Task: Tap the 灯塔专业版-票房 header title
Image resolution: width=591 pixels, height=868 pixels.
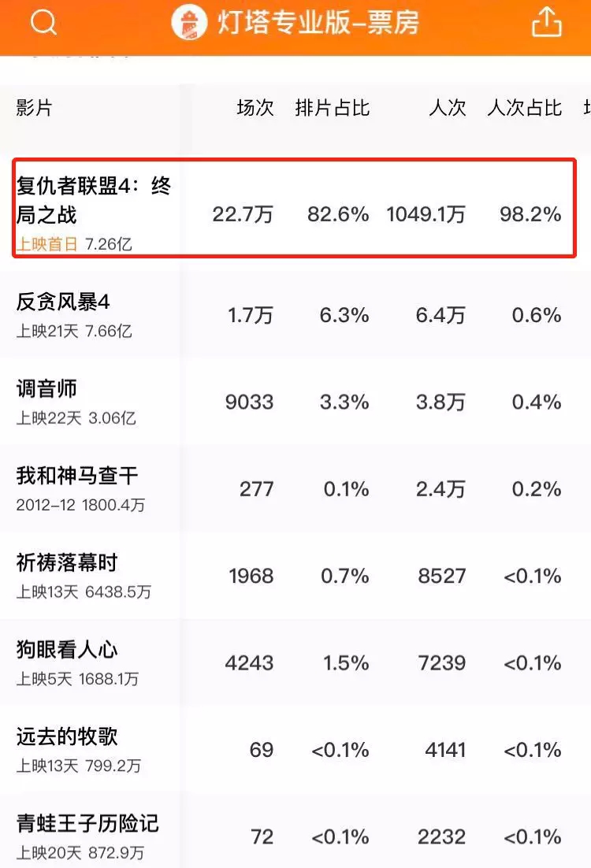Action: (x=318, y=24)
